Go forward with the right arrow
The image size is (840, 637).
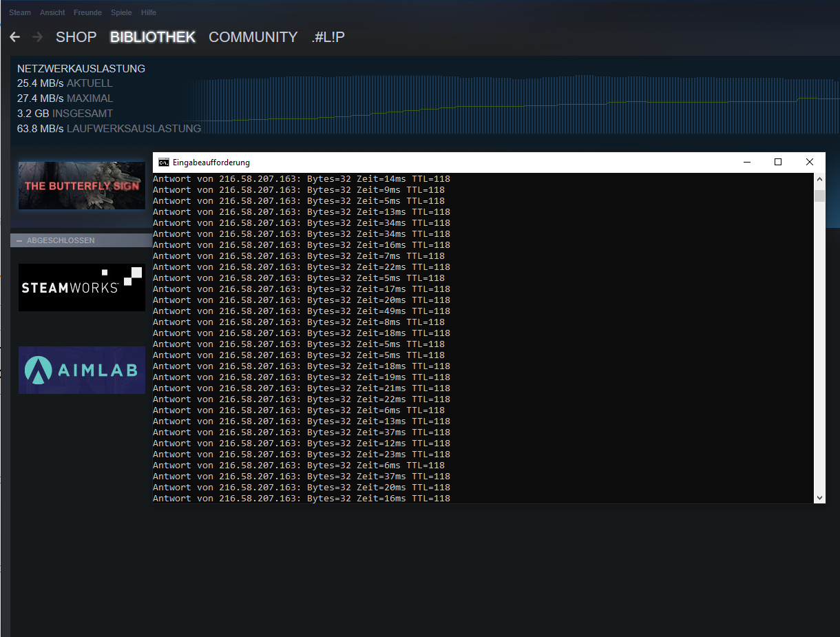tap(38, 37)
